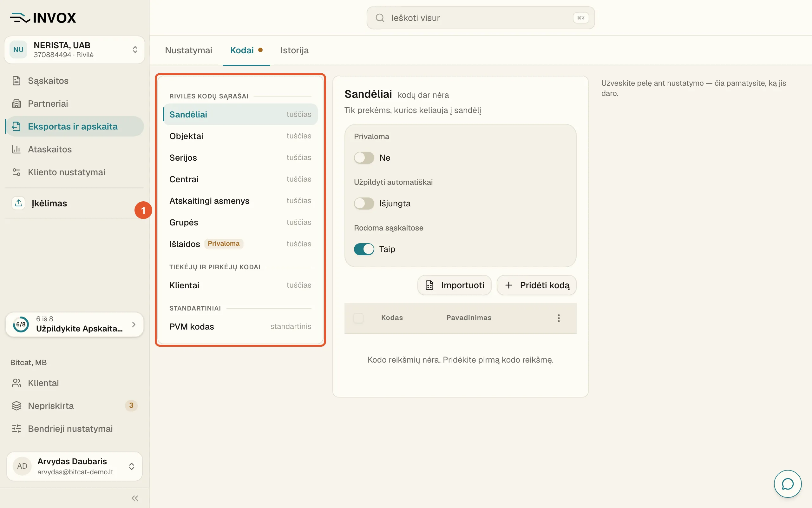Switch to the Nustatymai tab
This screenshot has width=812, height=508.
(189, 50)
